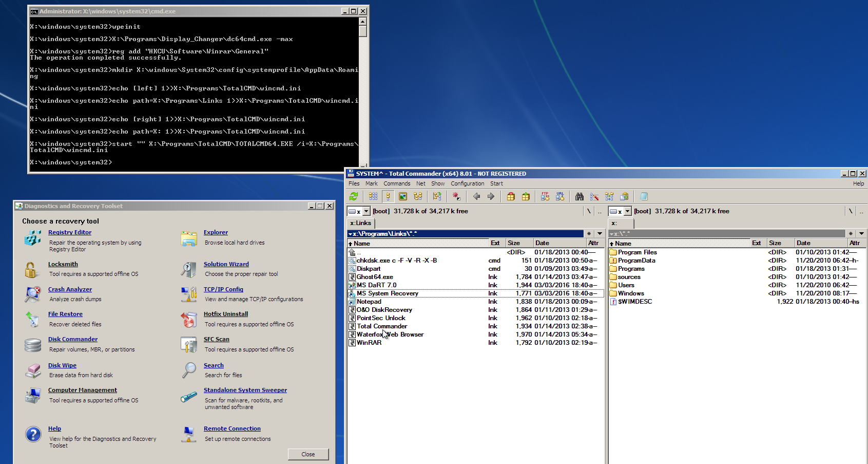This screenshot has width=868, height=464.
Task: Select Ghost64.exe shortcut in left panel
Action: (375, 277)
